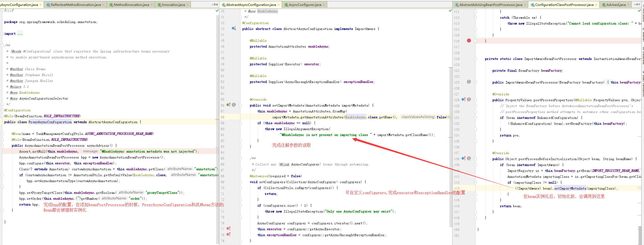Click the interface icon on the Invocation.java tab
Image resolution: width=644 pixels, height=245 pixels.
pyautogui.click(x=159, y=4)
